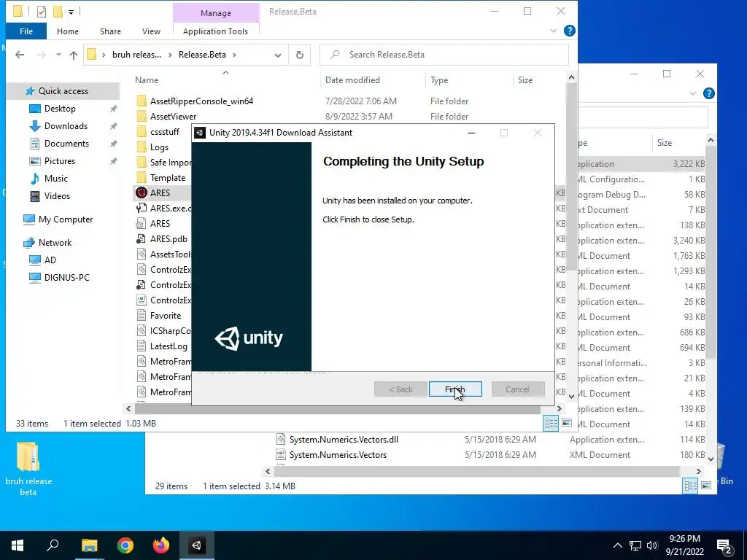The height and width of the screenshot is (560, 747).
Task: Switch front window to large icons view
Action: click(566, 424)
